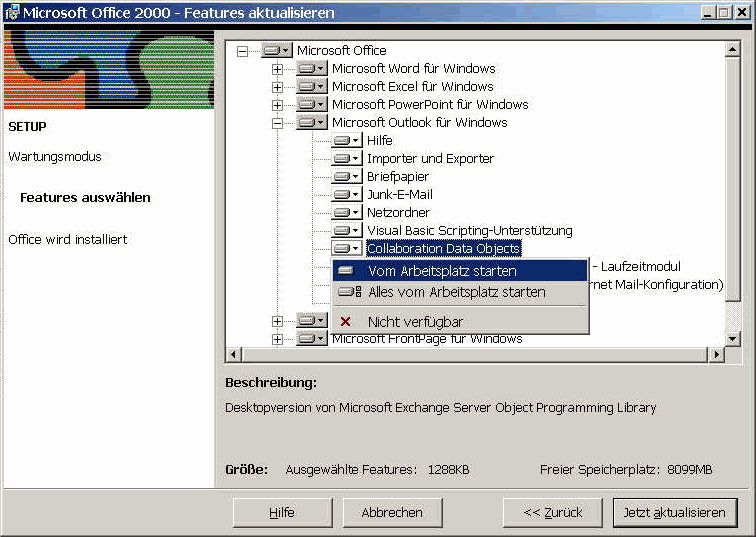Click drive icon beside Microsoft FrontPage für Windows

click(312, 339)
